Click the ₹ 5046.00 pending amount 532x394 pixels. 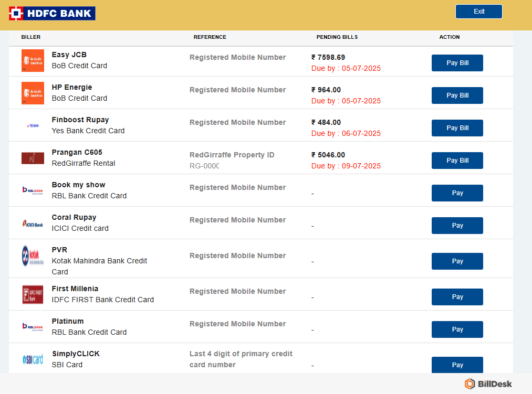click(328, 155)
